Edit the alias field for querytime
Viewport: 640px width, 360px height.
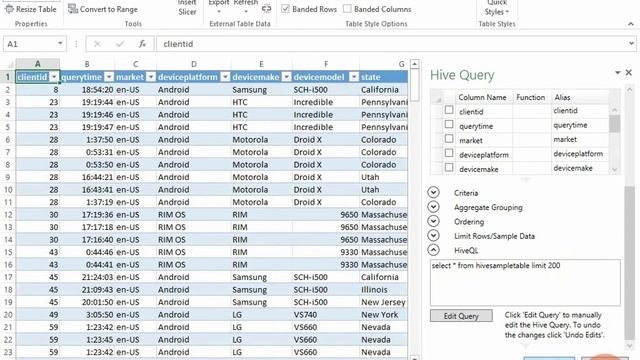[580, 125]
